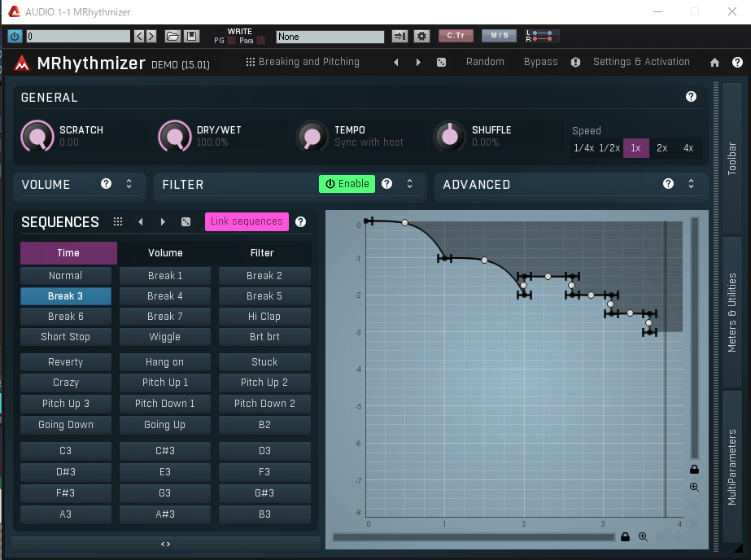
Task: Click the SCRATCH knob
Action: [37, 137]
